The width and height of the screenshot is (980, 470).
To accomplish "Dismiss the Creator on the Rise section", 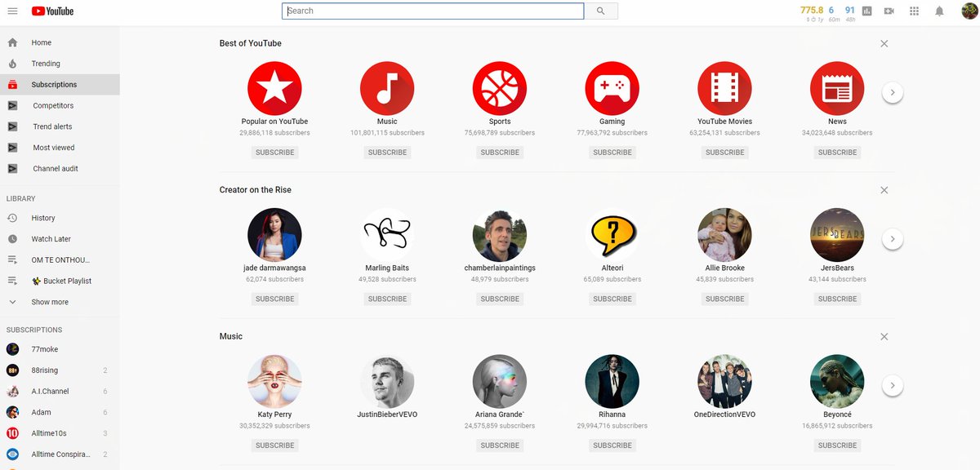I will (x=884, y=190).
